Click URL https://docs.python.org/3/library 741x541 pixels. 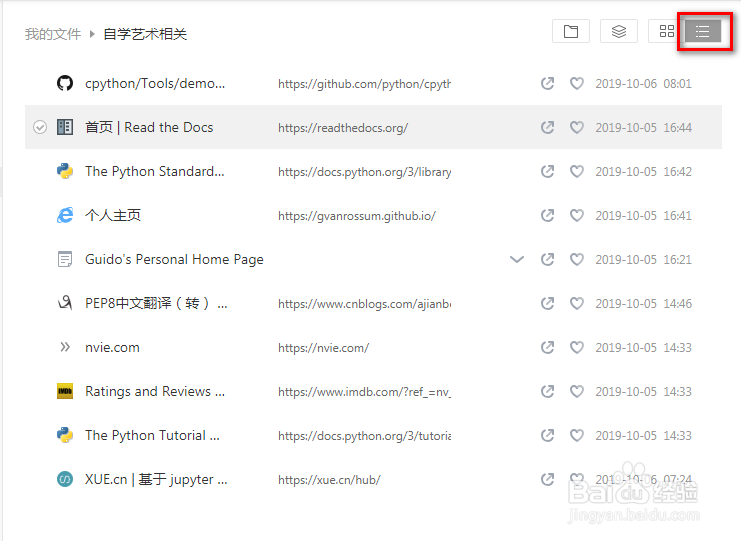(364, 172)
